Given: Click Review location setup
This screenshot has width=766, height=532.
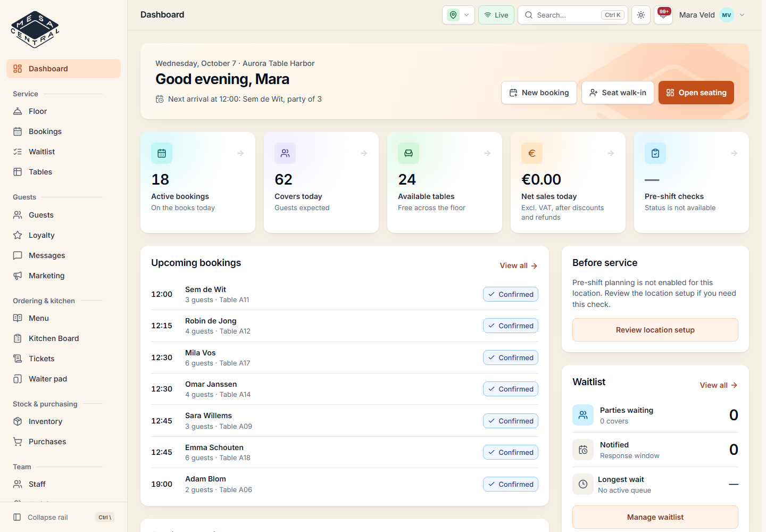Looking at the screenshot, I should (x=655, y=330).
